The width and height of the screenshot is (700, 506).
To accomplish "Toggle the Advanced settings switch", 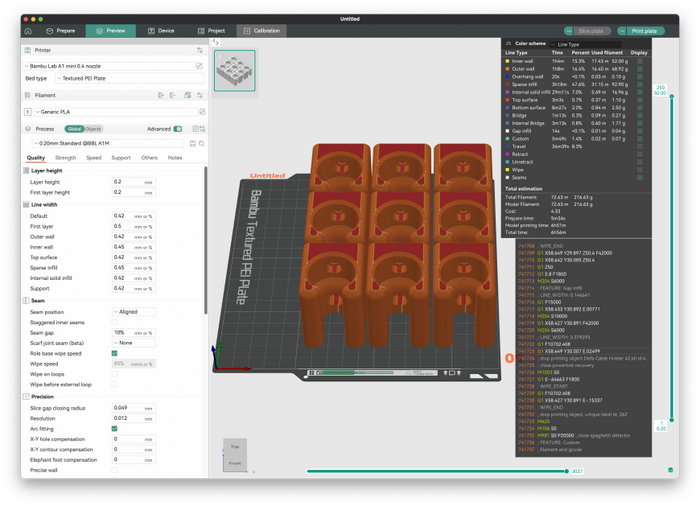I will (x=178, y=129).
